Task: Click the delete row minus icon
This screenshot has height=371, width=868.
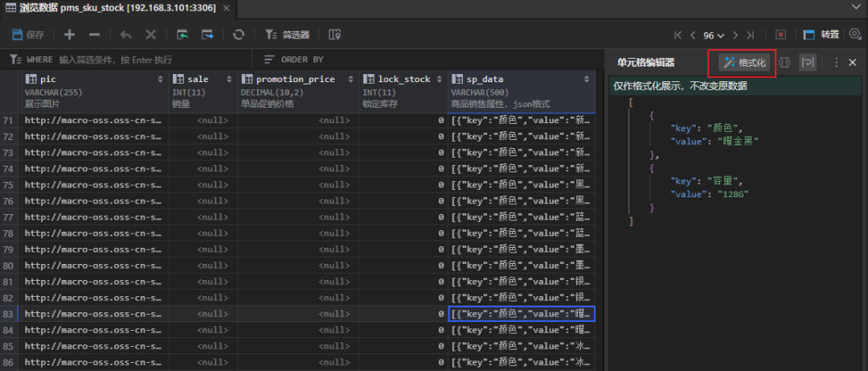Action: pos(94,35)
